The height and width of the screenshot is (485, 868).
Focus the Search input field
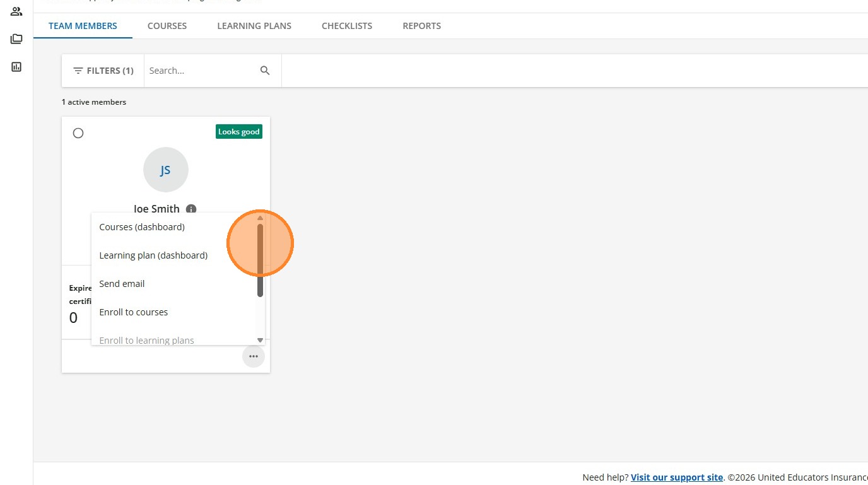coord(202,71)
